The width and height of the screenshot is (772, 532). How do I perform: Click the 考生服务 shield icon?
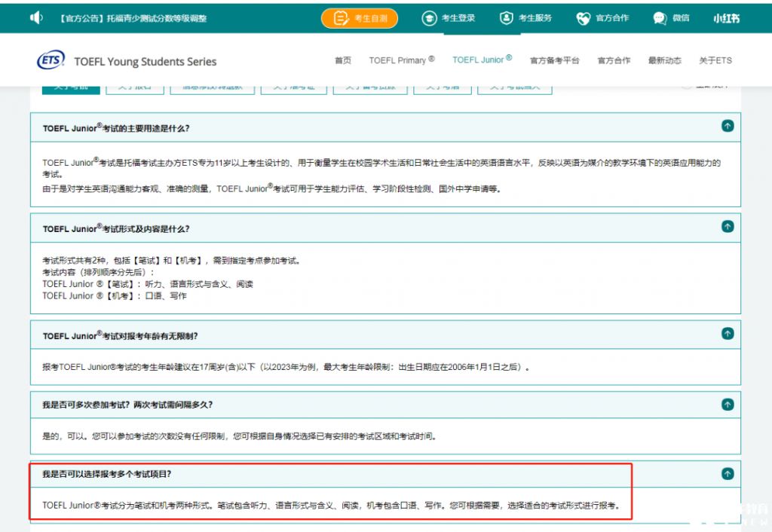pyautogui.click(x=506, y=18)
